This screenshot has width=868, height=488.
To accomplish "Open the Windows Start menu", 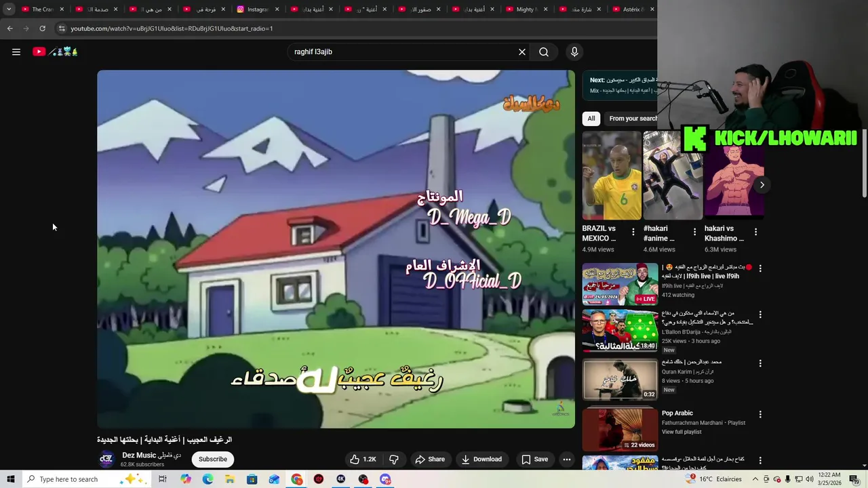I will click(x=10, y=479).
